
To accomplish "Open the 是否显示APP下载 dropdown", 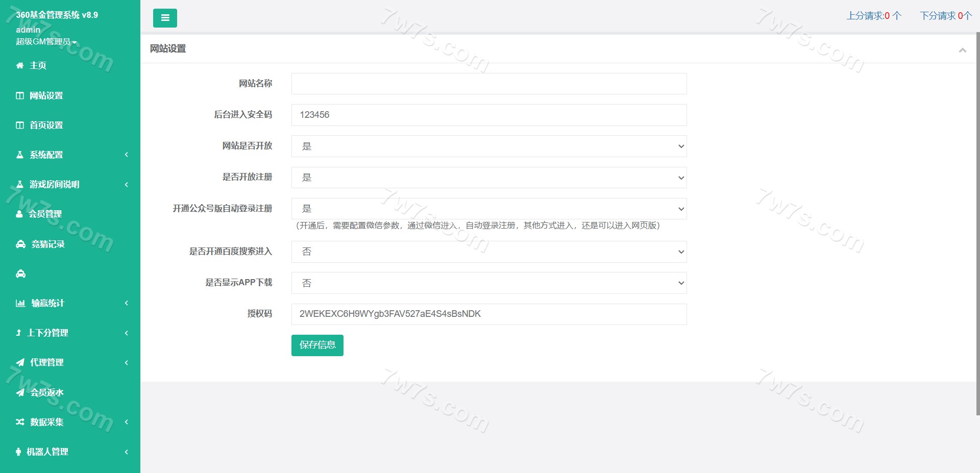I will click(x=488, y=283).
